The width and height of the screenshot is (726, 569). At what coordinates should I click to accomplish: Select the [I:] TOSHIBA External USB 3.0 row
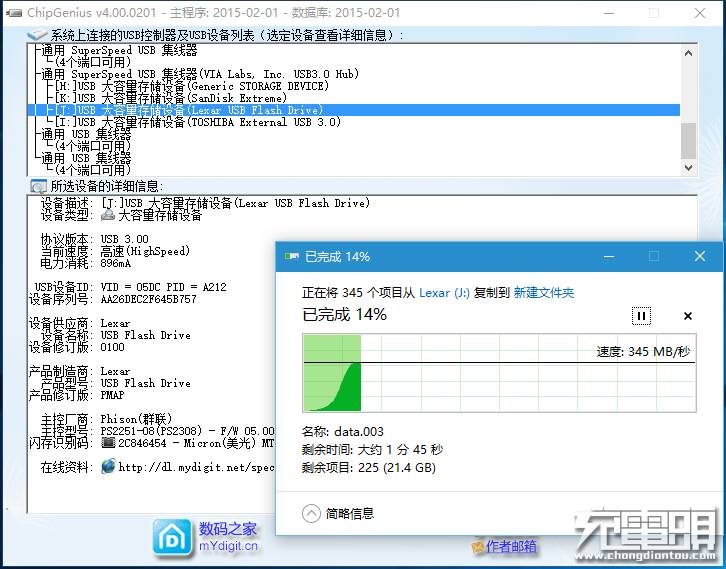[198, 122]
